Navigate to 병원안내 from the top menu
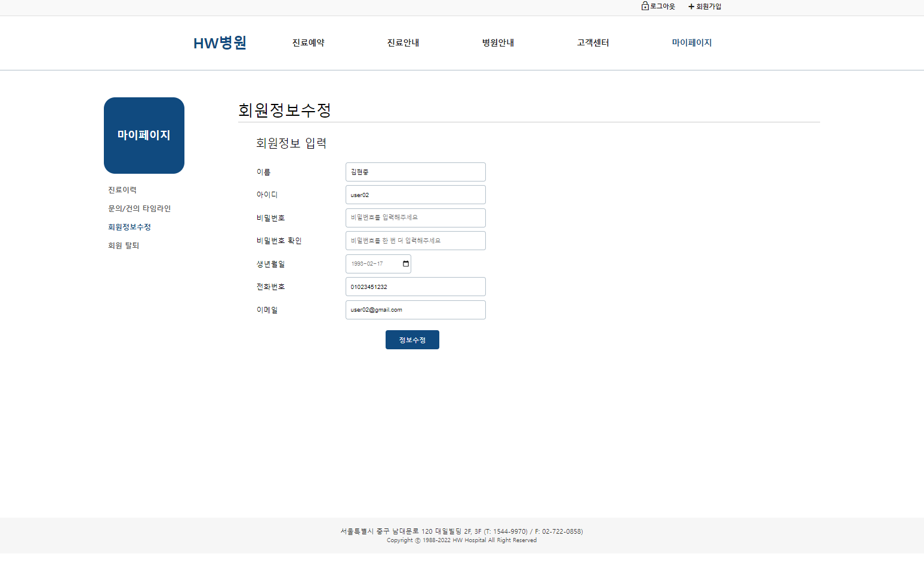 tap(497, 42)
